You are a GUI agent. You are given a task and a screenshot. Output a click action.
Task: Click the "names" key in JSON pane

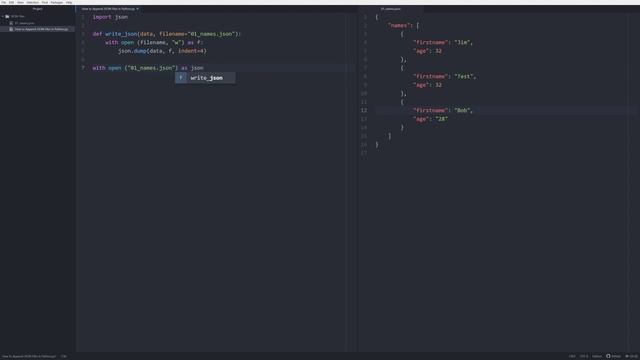398,25
